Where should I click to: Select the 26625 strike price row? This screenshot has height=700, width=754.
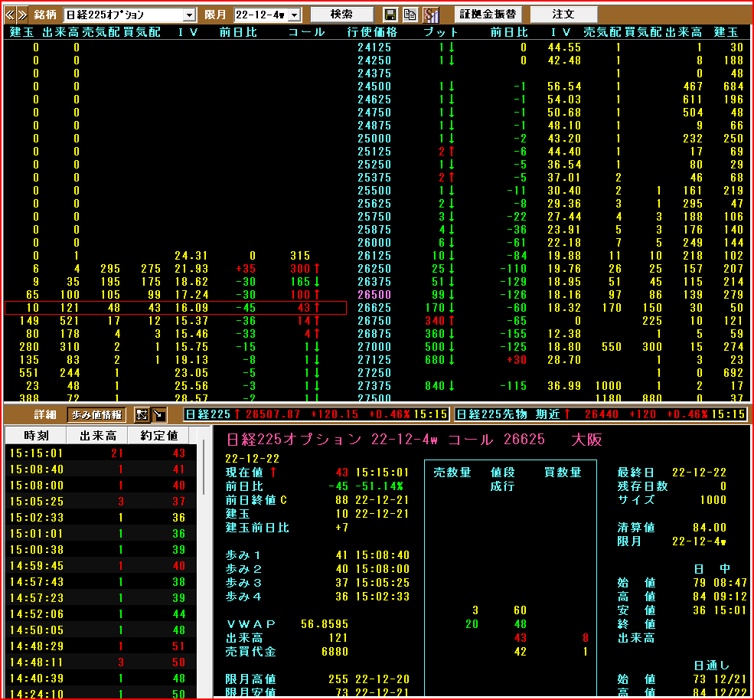[x=374, y=308]
